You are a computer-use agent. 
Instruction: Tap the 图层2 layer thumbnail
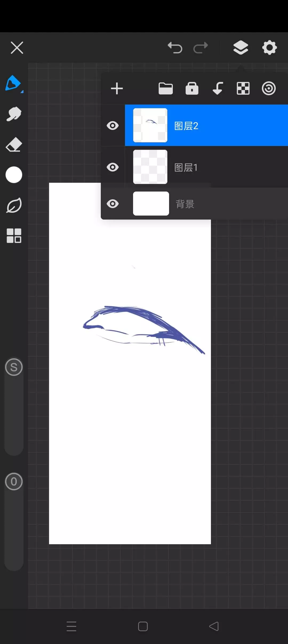click(150, 125)
